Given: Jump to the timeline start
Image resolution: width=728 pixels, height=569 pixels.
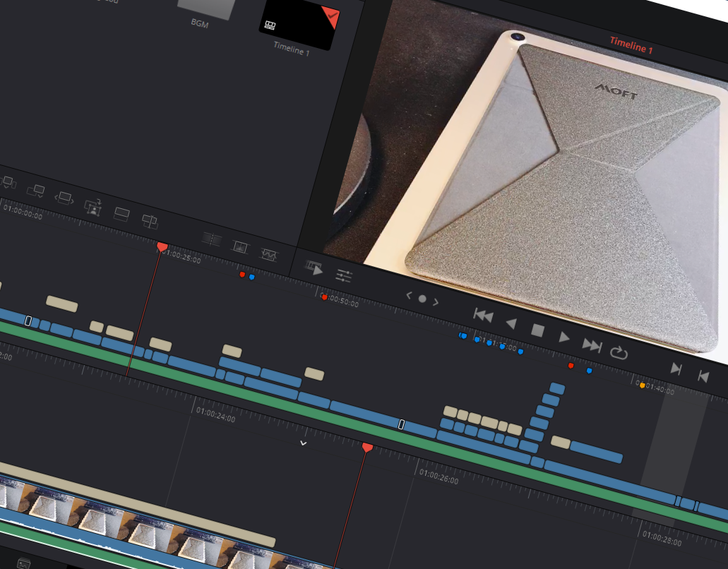Looking at the screenshot, I should coord(483,316).
